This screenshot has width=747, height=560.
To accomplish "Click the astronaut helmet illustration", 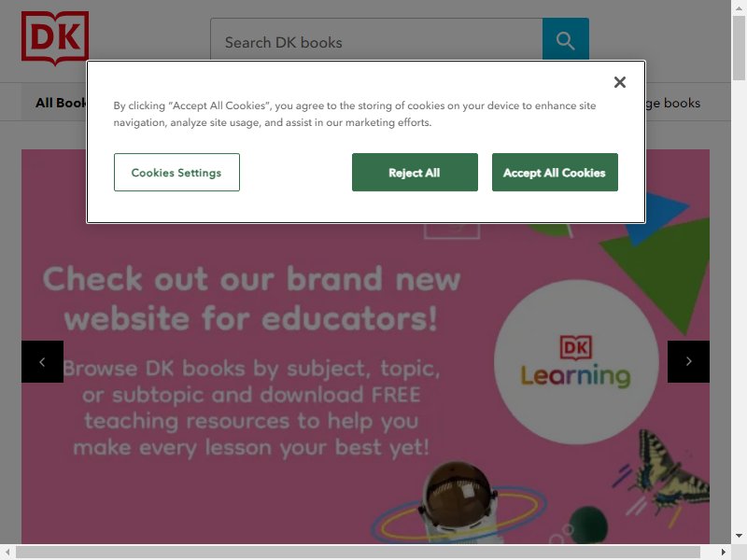I will coord(458,500).
